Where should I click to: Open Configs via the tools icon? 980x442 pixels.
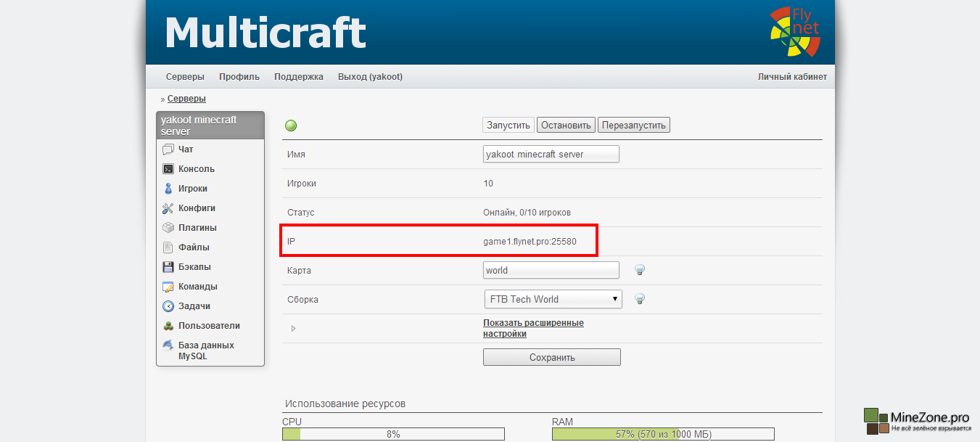[168, 208]
